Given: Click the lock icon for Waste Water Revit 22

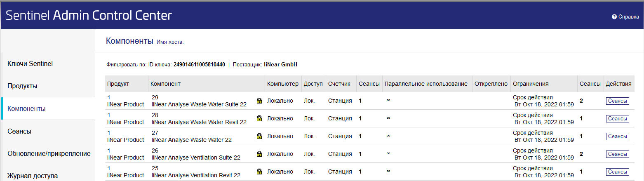Looking at the screenshot, I should click(259, 118).
